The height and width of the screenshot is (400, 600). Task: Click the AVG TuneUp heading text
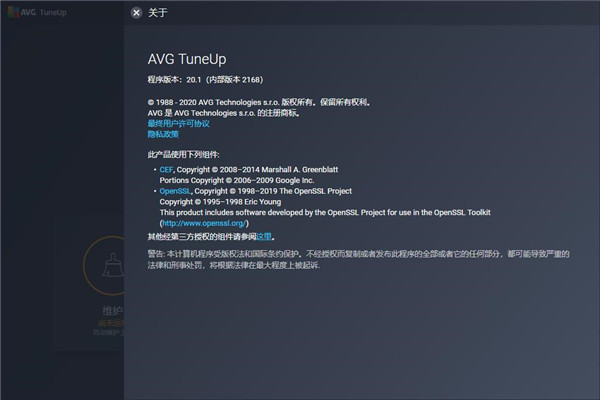(187, 59)
